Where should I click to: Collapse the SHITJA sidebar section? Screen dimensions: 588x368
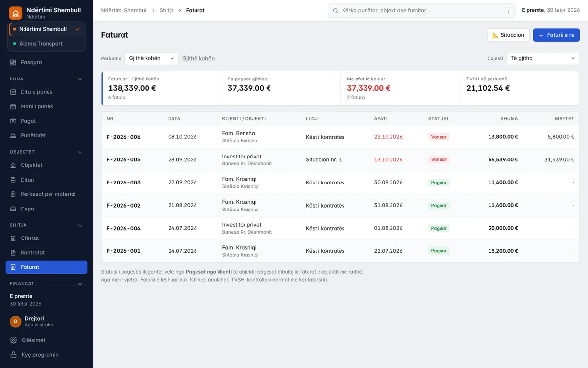[80, 225]
